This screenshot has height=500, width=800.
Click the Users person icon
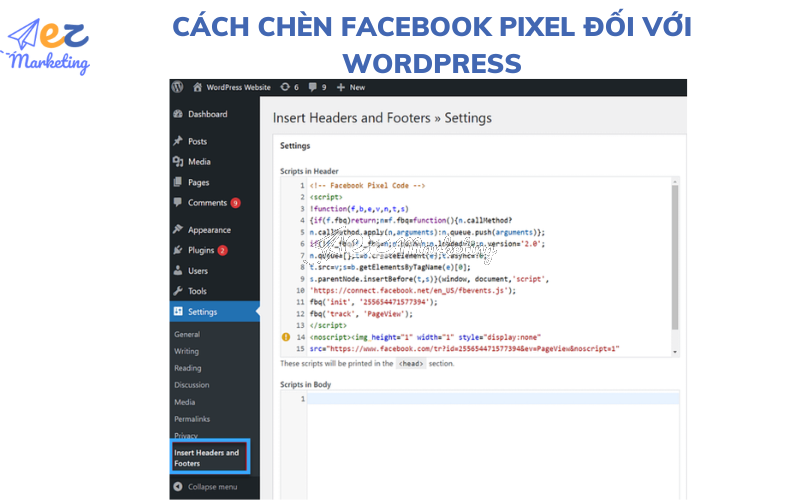click(x=178, y=270)
